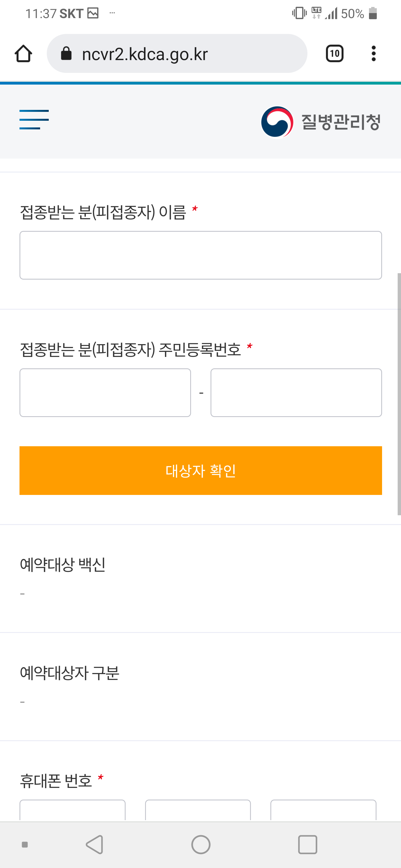Screen dimensions: 401x868
Task: Tap the screenshot notification icon in status bar
Action: (x=93, y=13)
